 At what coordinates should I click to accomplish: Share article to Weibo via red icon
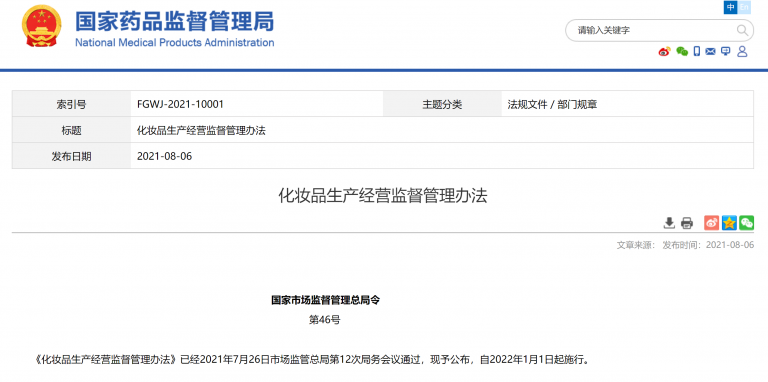712,223
